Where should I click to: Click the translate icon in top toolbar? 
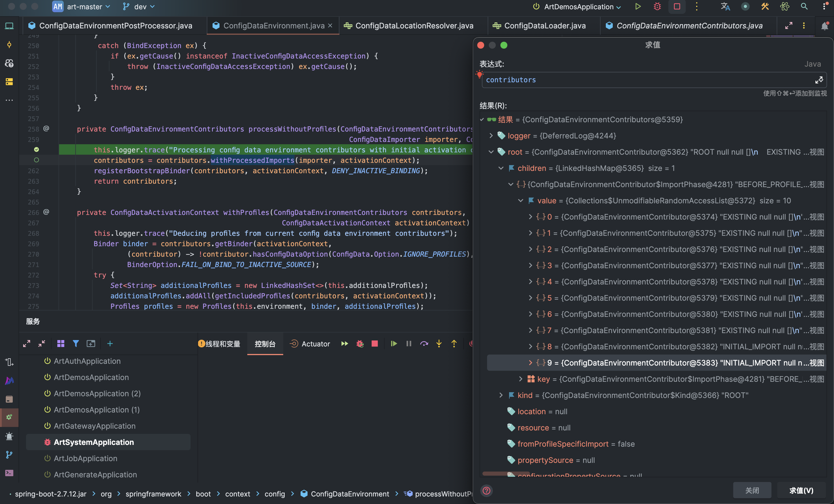pos(725,6)
